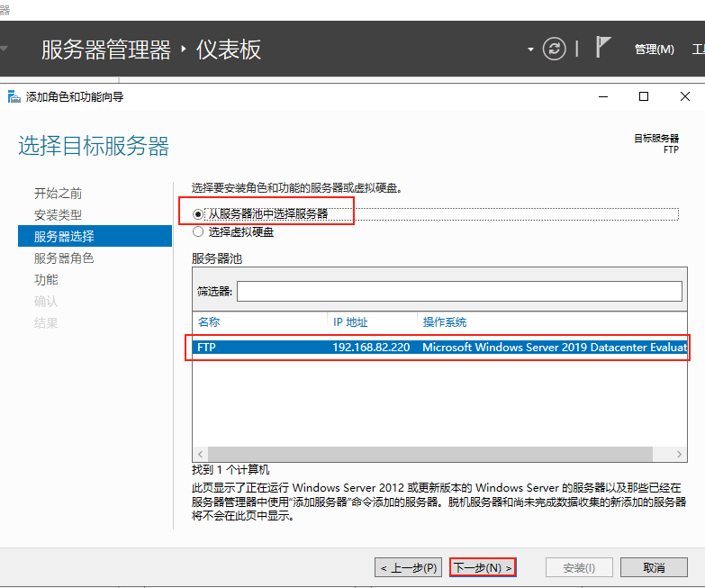This screenshot has height=588, width=705.
Task: Click the horizontal scrollbar right arrow
Action: coord(680,454)
